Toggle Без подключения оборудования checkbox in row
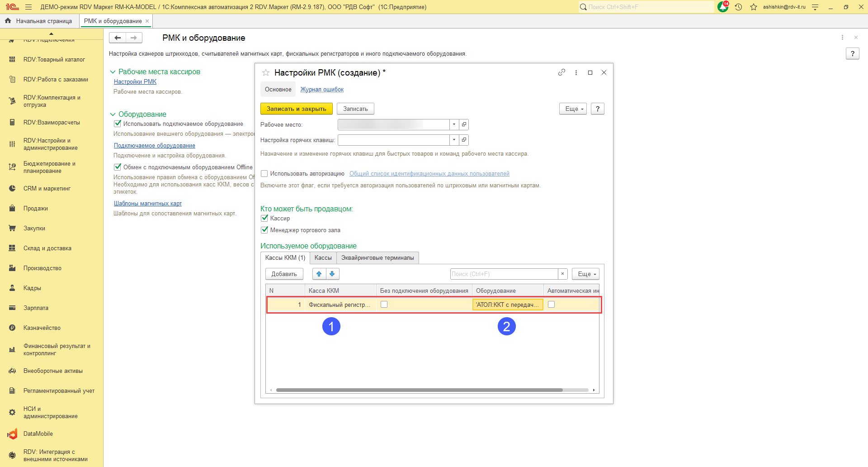 click(x=384, y=305)
